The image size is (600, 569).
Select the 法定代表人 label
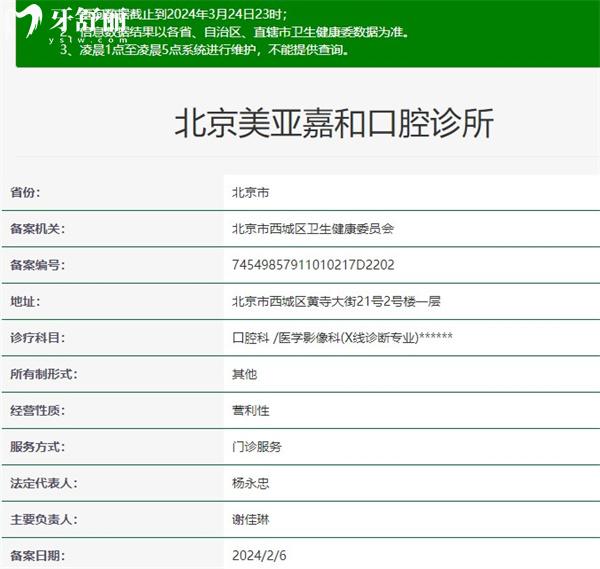click(x=43, y=483)
